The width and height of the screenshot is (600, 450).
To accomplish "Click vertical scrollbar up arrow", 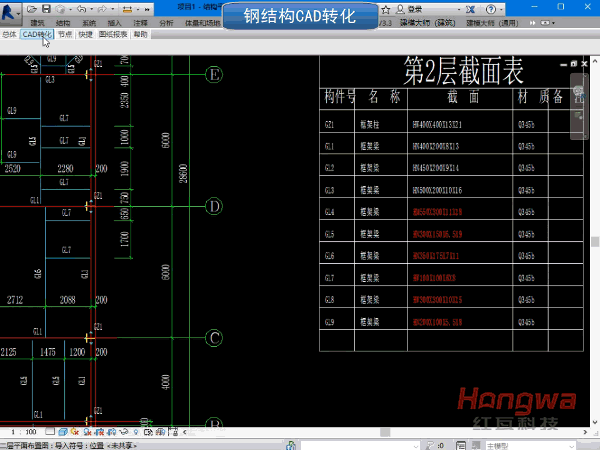I will 595,61.
